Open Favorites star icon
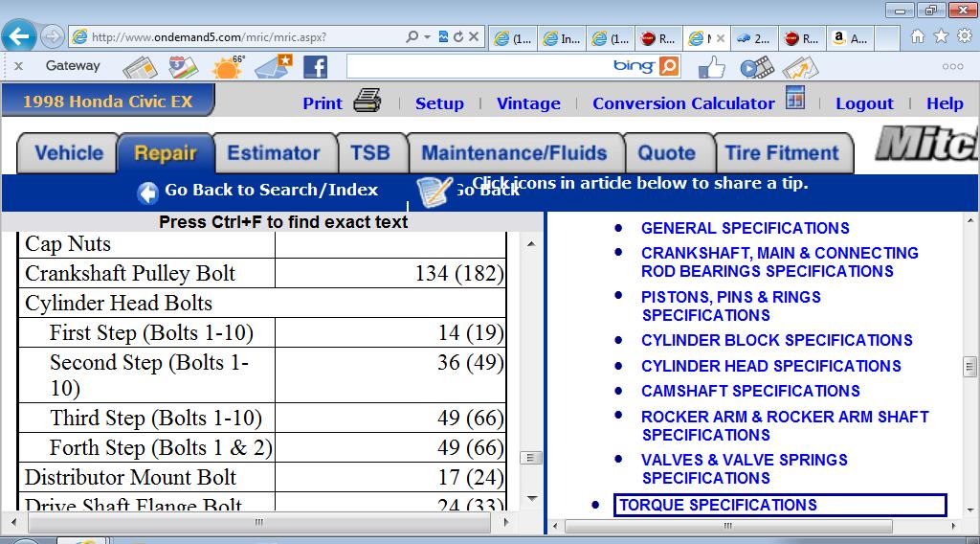This screenshot has width=980, height=544. (941, 36)
